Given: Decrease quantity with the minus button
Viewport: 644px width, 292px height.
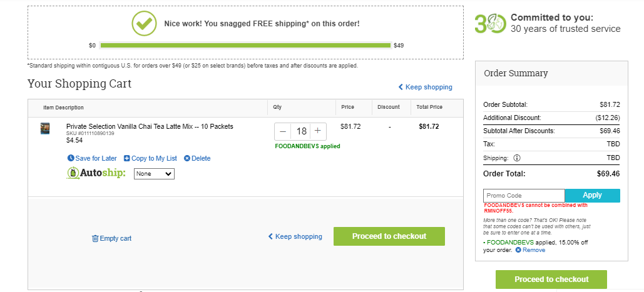Looking at the screenshot, I should tap(283, 131).
